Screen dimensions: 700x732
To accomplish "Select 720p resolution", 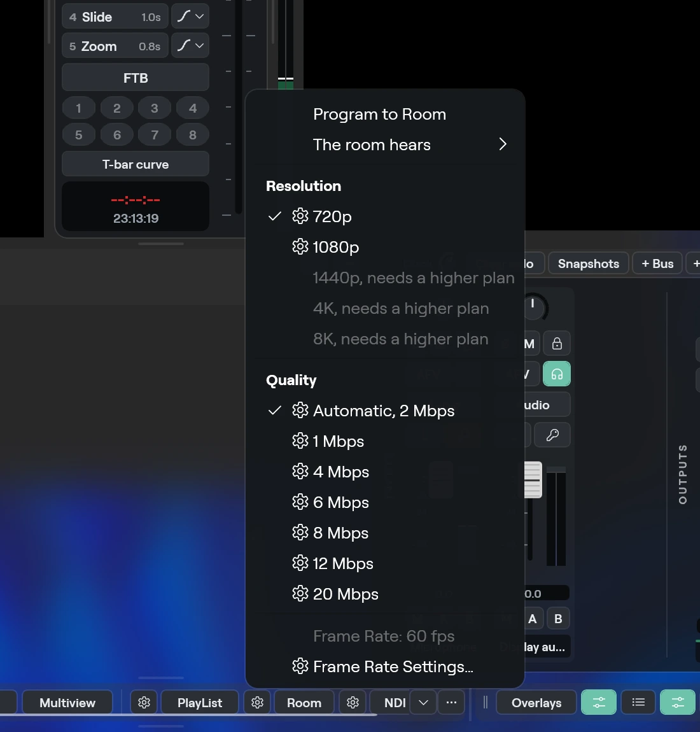I will point(385,216).
